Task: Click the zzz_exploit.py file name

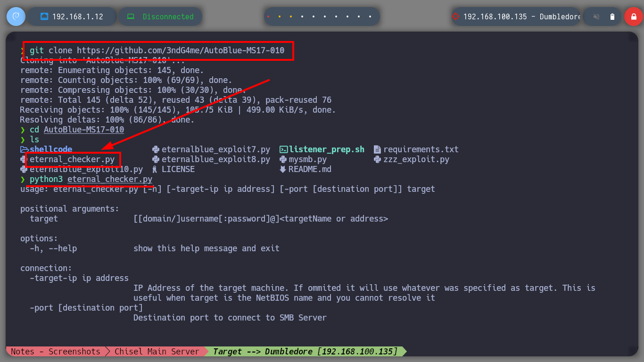Action: coord(416,159)
